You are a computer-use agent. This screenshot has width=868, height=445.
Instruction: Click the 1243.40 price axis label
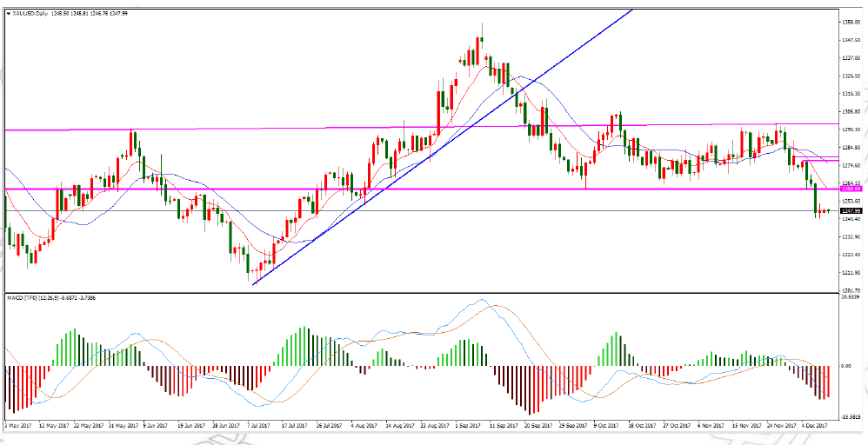[850, 219]
